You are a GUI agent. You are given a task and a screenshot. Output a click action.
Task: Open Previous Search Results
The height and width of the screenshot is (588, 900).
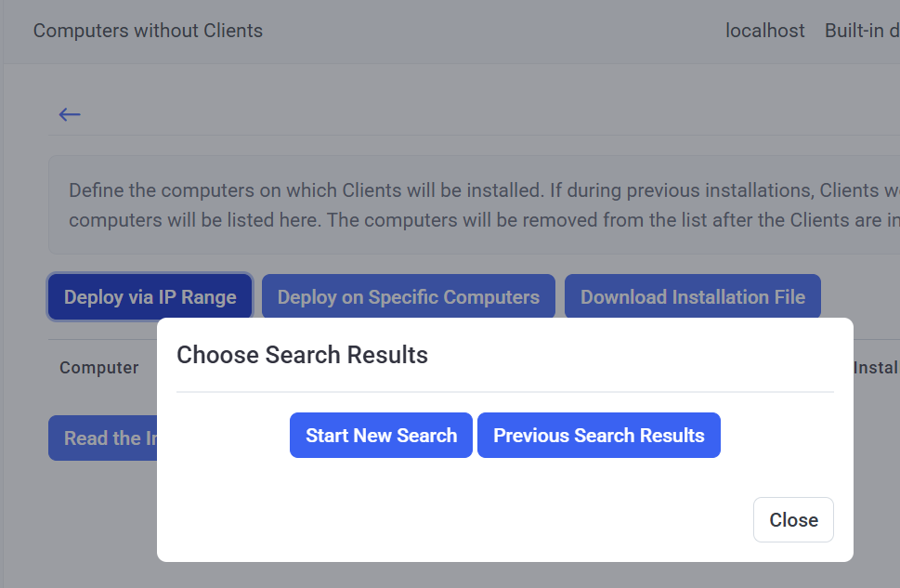(x=598, y=436)
